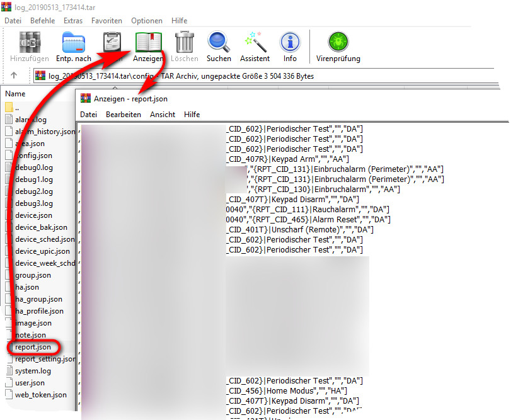
Task: Show archive Info icon
Action: pos(290,44)
